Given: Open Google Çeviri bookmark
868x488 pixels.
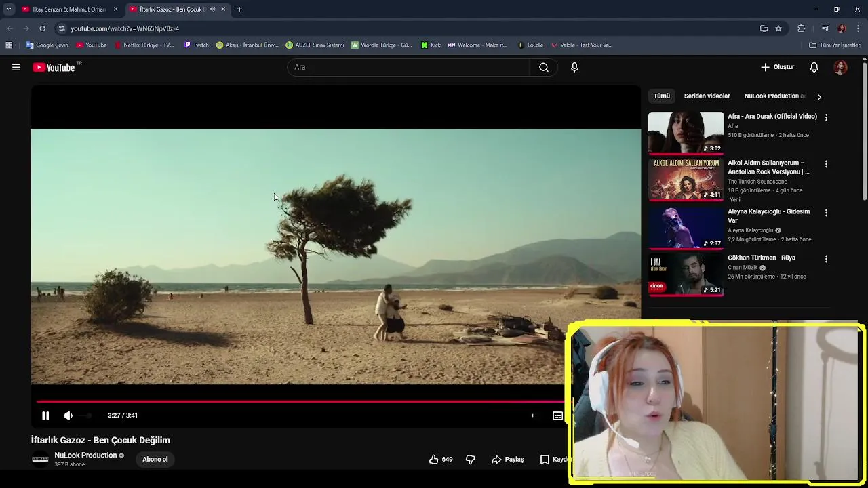Looking at the screenshot, I should tap(47, 45).
